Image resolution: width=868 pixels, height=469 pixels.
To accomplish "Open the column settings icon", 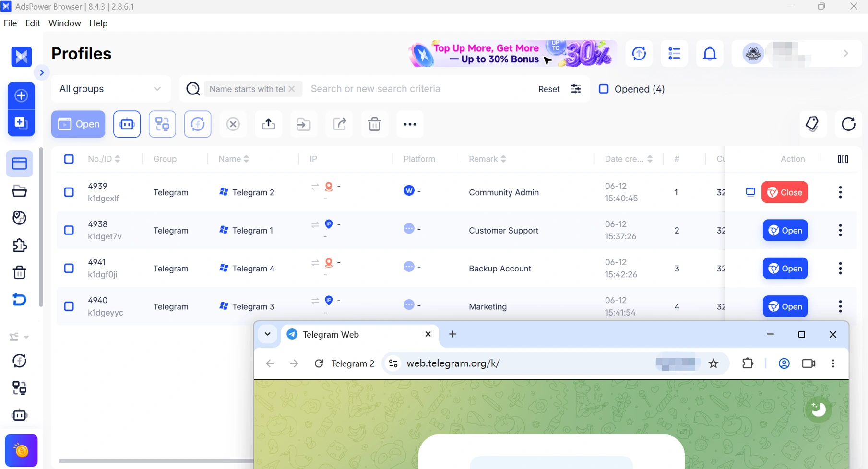I will pyautogui.click(x=843, y=159).
